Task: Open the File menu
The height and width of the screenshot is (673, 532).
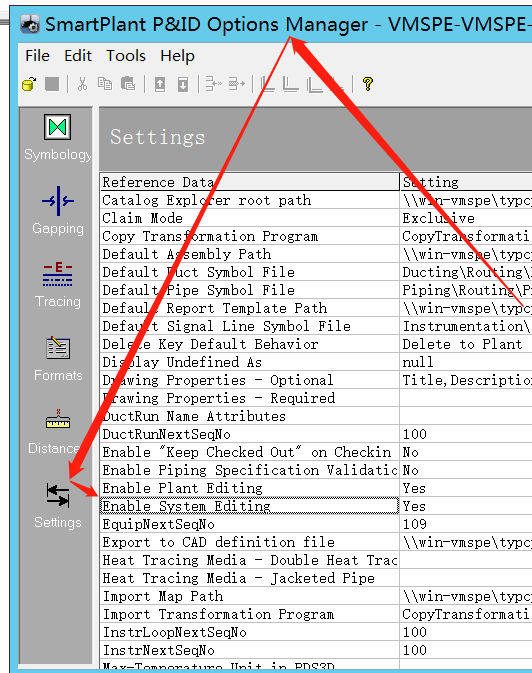Action: tap(37, 56)
